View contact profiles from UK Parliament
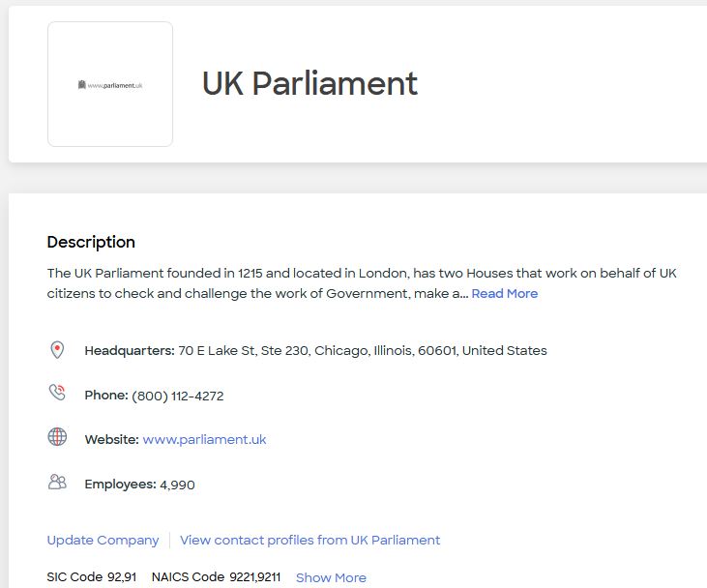This screenshot has width=707, height=588. click(x=309, y=540)
